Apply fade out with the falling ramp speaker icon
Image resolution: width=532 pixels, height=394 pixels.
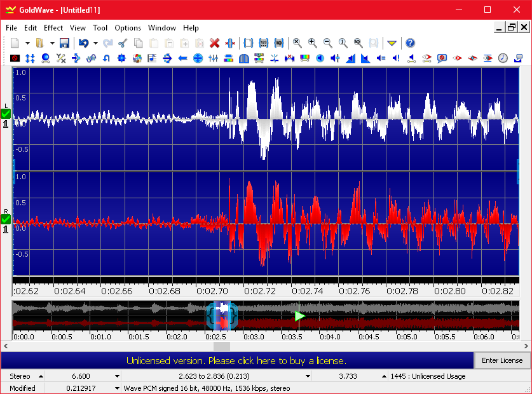[365, 58]
